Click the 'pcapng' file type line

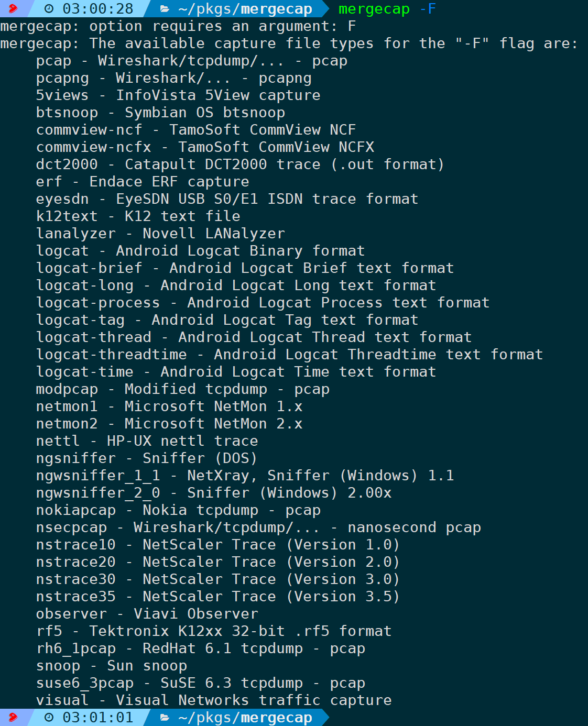coord(173,78)
